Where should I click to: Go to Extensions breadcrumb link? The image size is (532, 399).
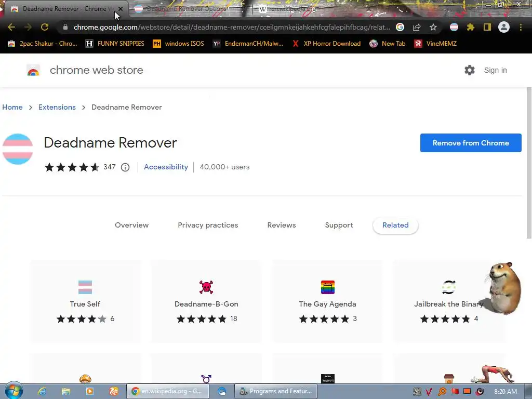pos(57,107)
